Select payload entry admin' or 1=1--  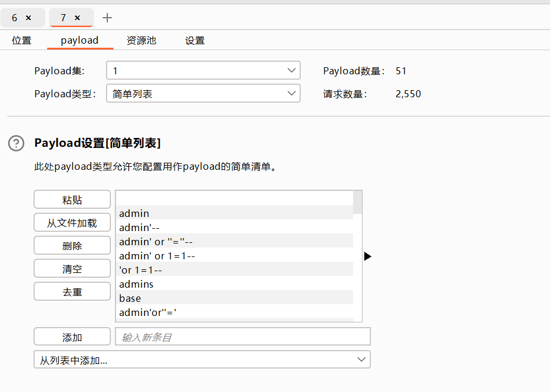(234, 255)
